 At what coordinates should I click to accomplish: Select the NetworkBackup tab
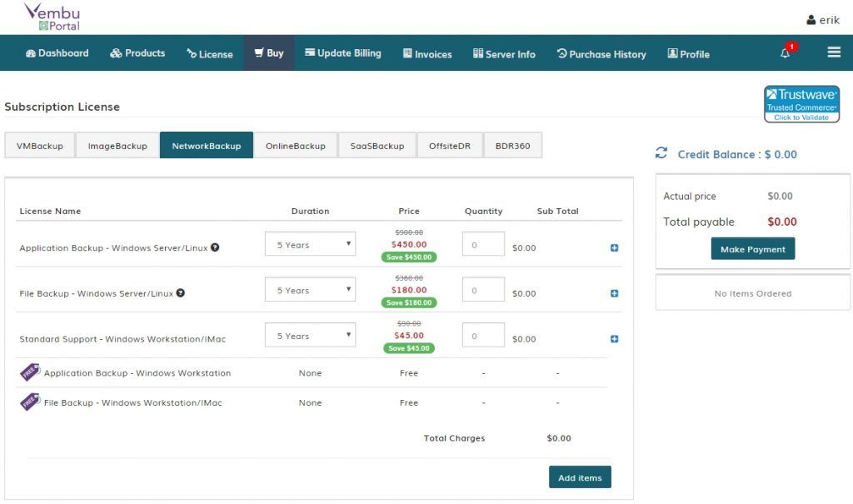pyautogui.click(x=207, y=145)
